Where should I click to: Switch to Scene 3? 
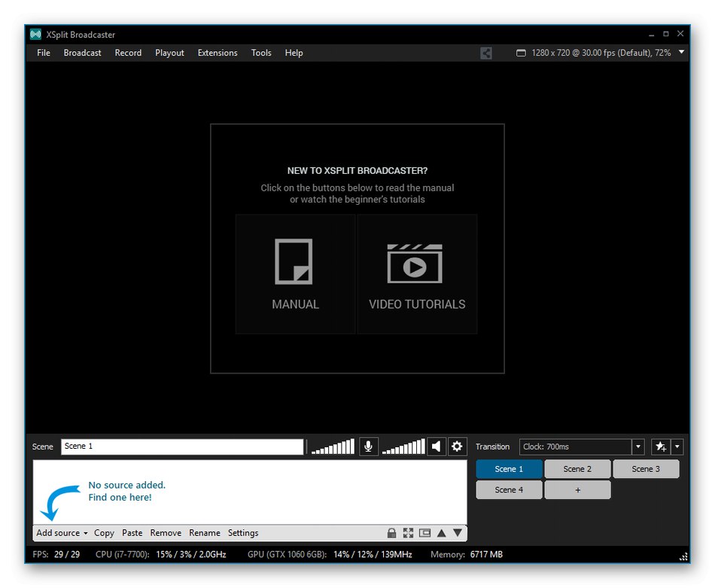(647, 469)
